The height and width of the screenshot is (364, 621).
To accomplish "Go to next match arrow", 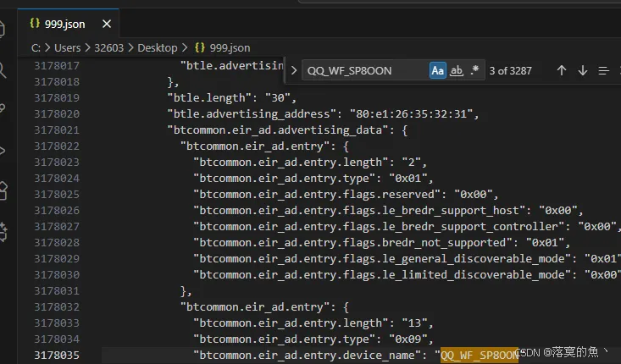I will pos(583,70).
